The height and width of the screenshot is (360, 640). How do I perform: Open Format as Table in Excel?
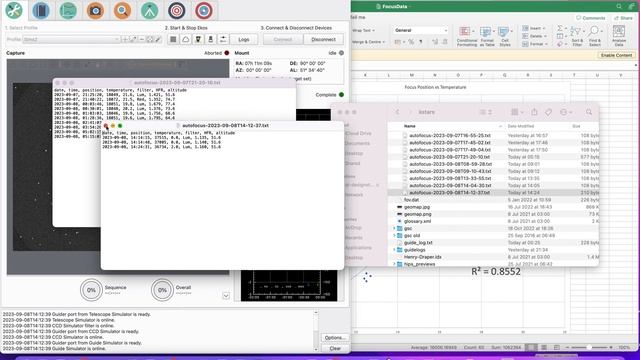click(487, 36)
